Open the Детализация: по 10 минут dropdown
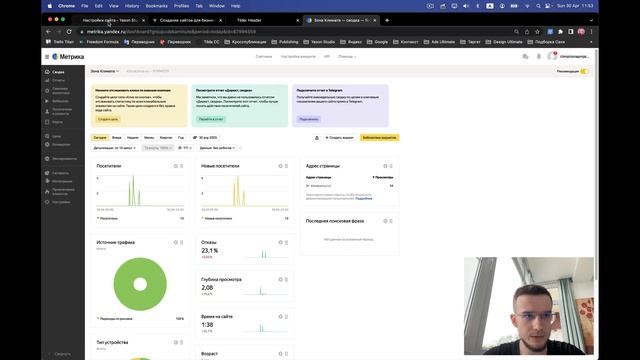The width and height of the screenshot is (640, 360). tap(115, 148)
